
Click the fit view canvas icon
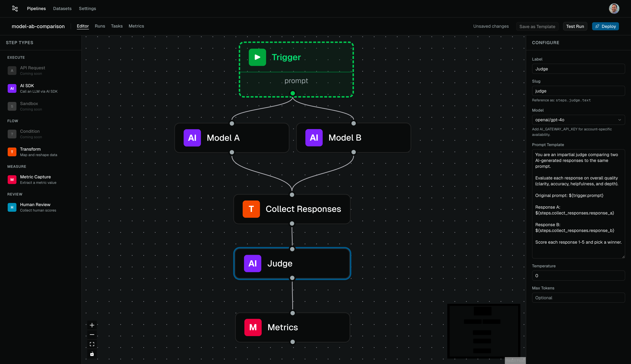tap(92, 344)
